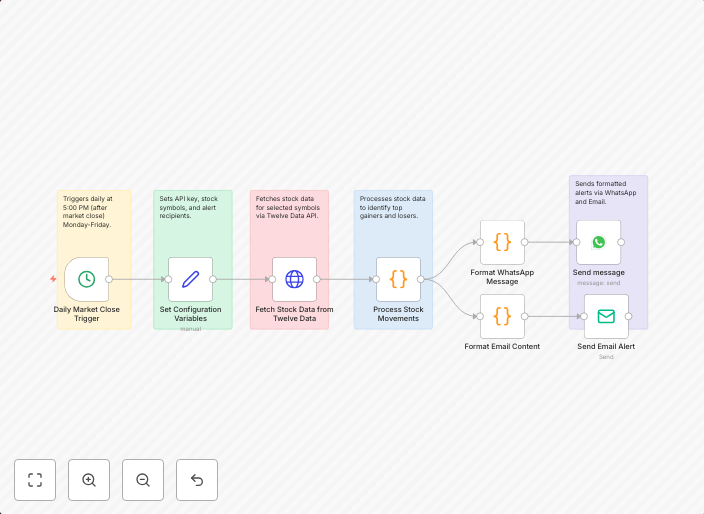Click the Send Email Alert envelope node
This screenshot has height=514, width=704.
tap(606, 316)
